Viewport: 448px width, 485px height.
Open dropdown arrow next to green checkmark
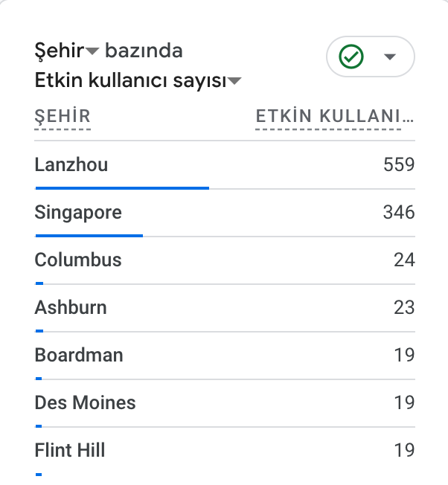coord(389,57)
